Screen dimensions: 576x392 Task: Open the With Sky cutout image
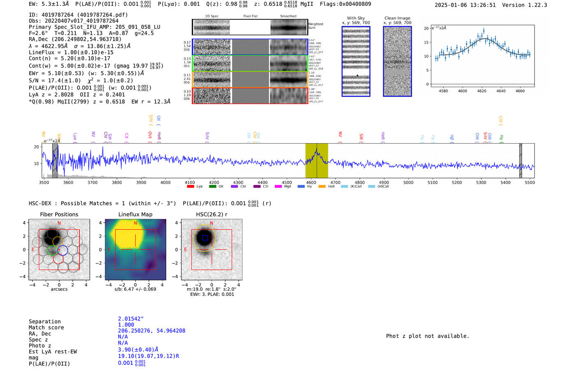356,61
